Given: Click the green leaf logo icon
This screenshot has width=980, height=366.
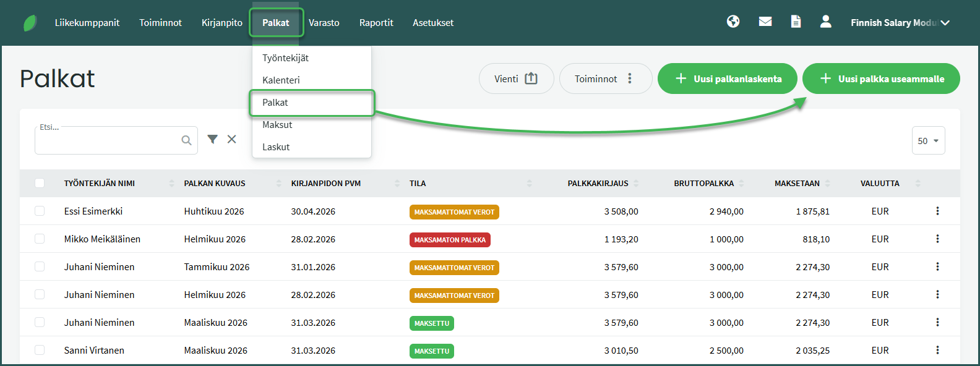Looking at the screenshot, I should coord(30,23).
